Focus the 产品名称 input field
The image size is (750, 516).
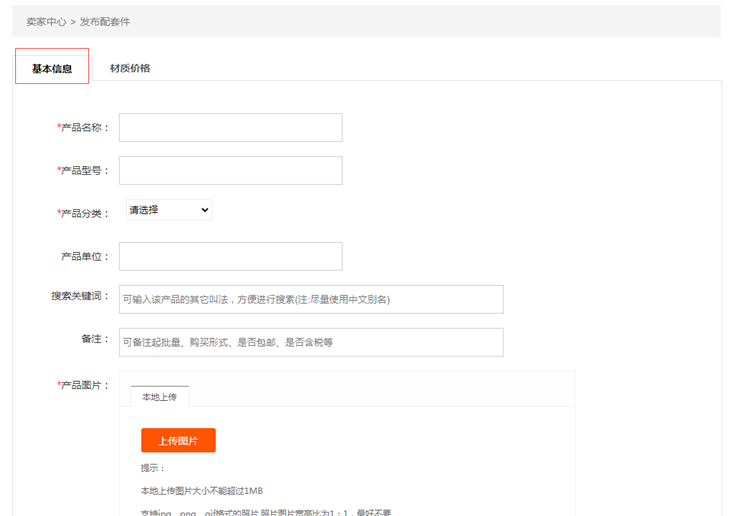tap(230, 128)
